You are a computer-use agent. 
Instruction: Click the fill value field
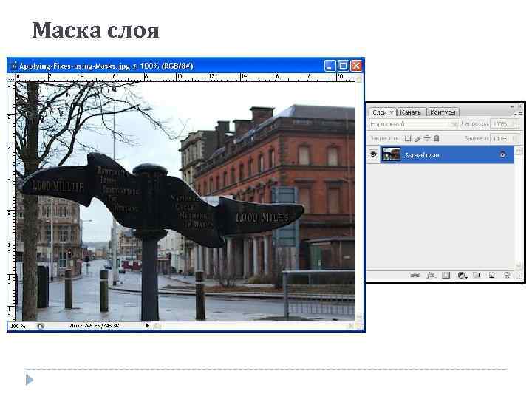tap(500, 138)
